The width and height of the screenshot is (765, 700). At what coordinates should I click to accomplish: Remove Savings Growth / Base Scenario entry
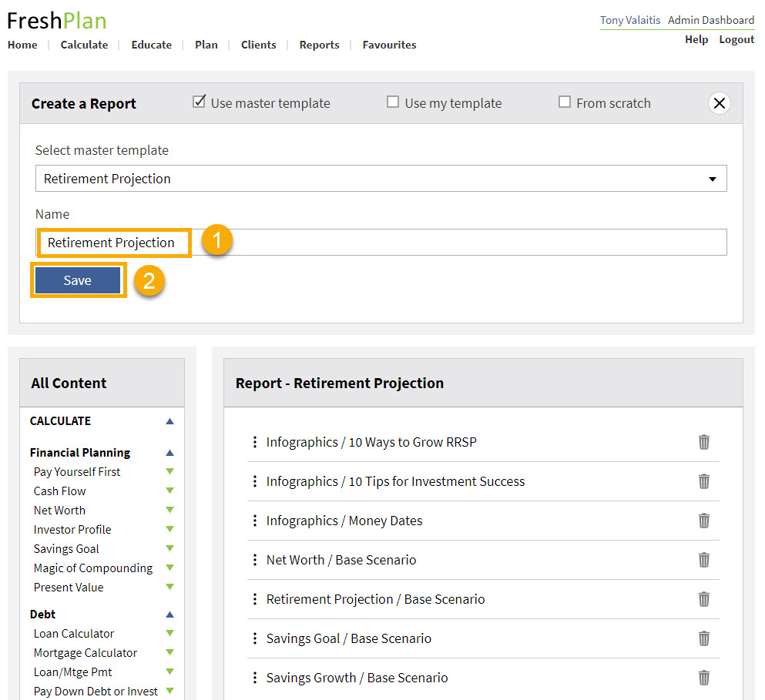click(703, 678)
